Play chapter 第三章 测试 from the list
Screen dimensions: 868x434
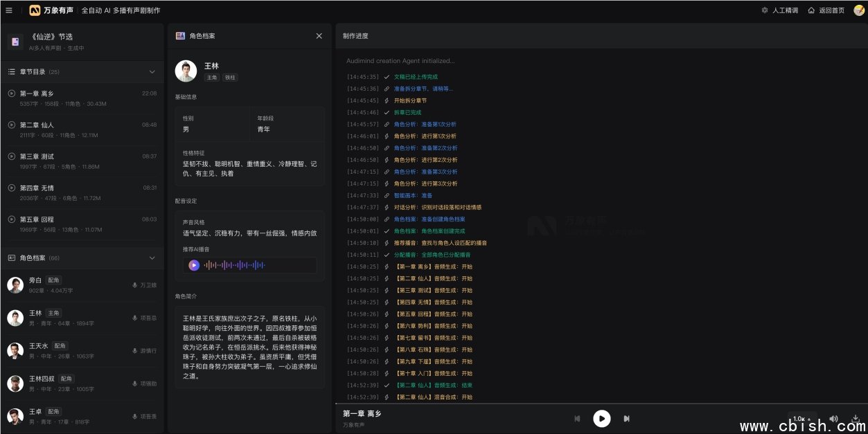12,156
